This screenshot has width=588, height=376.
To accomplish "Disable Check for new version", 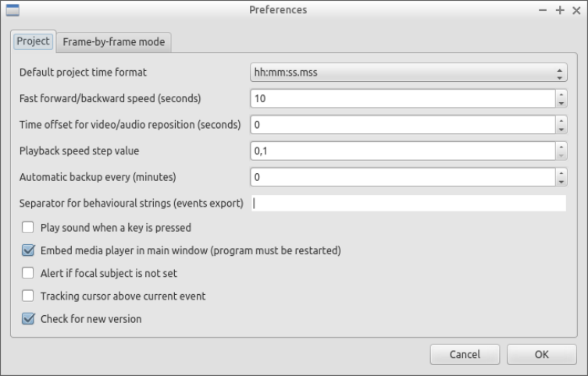I will [x=28, y=318].
